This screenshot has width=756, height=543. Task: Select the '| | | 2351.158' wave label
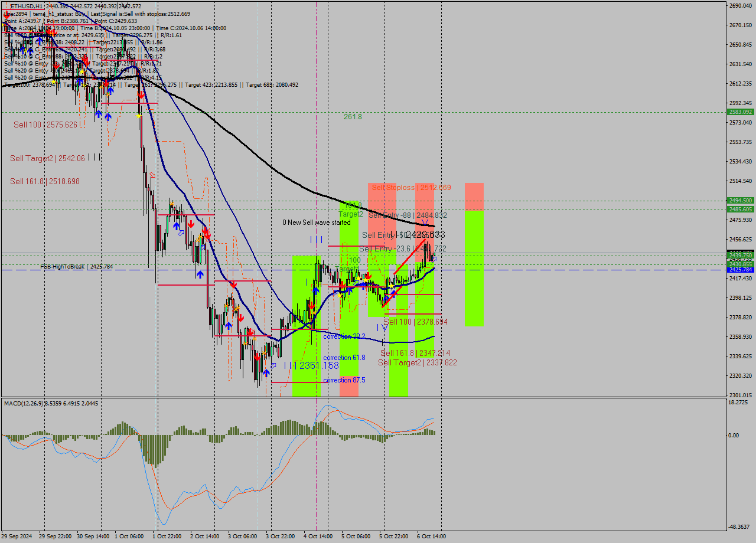click(x=311, y=366)
